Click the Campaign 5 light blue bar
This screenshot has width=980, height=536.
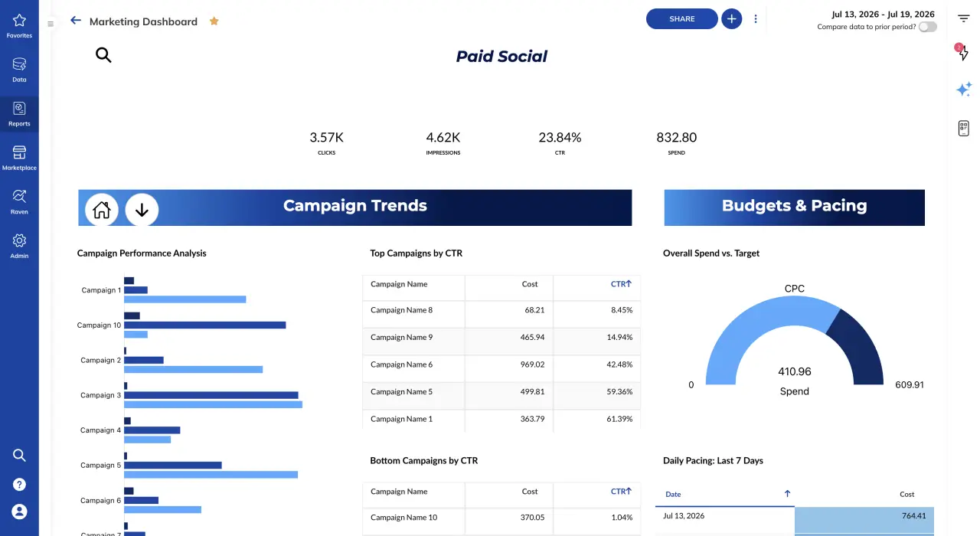[x=211, y=474]
